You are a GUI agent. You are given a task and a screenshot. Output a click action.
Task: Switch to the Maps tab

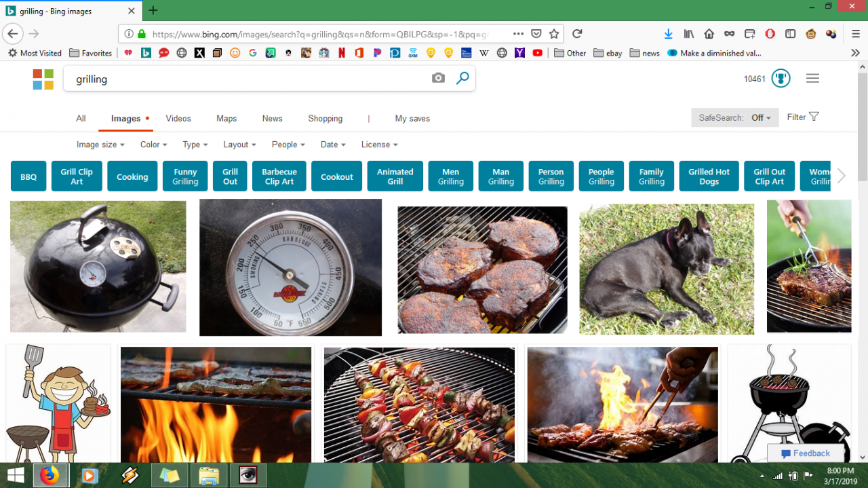[226, 118]
